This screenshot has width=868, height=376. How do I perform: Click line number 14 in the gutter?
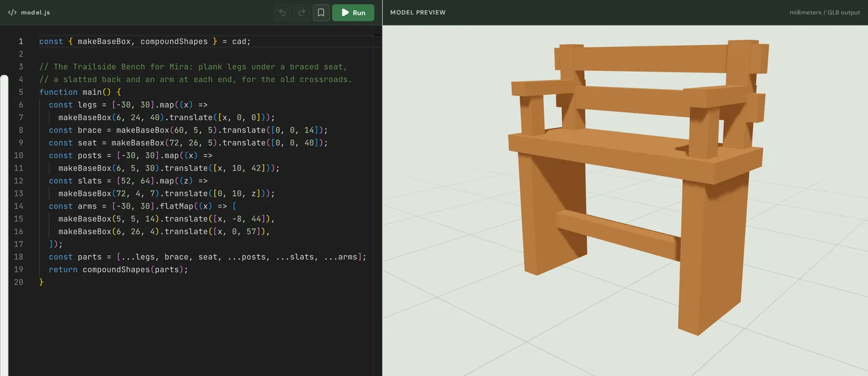(19, 206)
